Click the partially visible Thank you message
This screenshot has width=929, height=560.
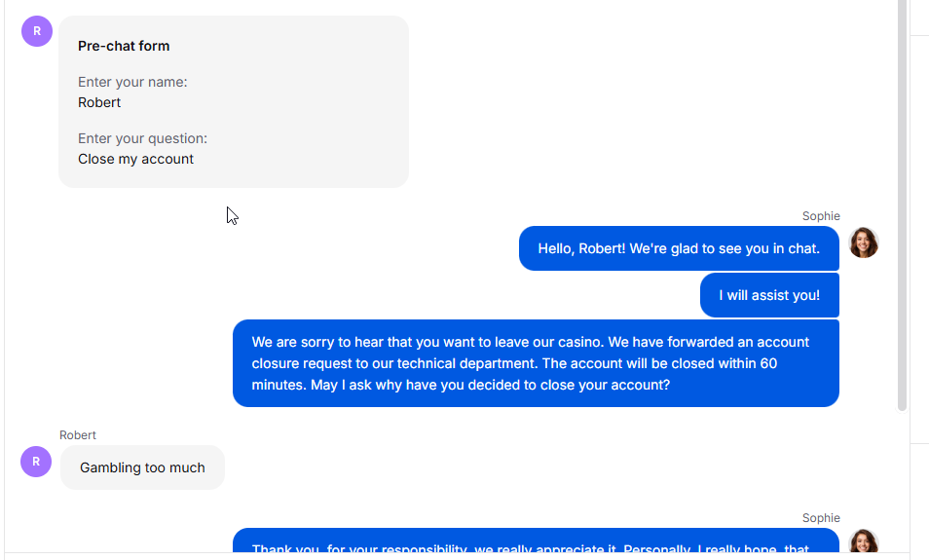point(536,541)
